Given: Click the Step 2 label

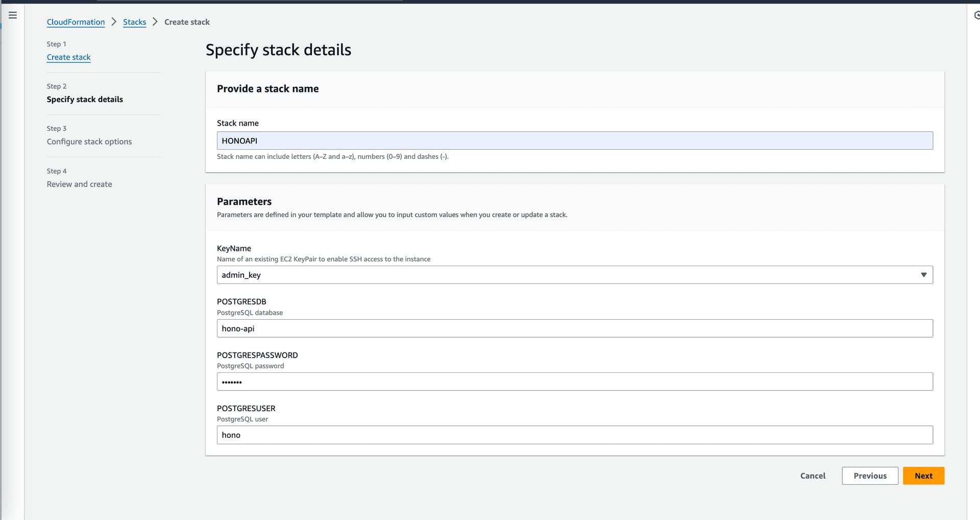Looking at the screenshot, I should 57,86.
